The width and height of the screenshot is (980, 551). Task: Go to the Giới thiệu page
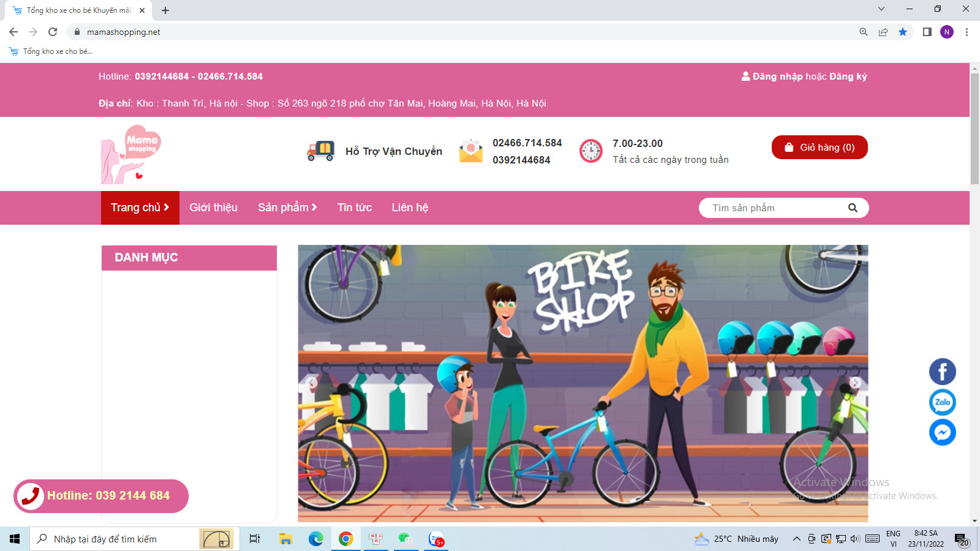tap(213, 208)
